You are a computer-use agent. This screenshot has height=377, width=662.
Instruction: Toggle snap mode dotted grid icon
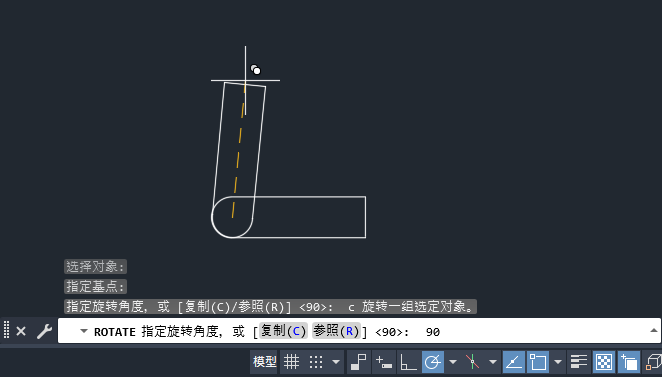(316, 362)
